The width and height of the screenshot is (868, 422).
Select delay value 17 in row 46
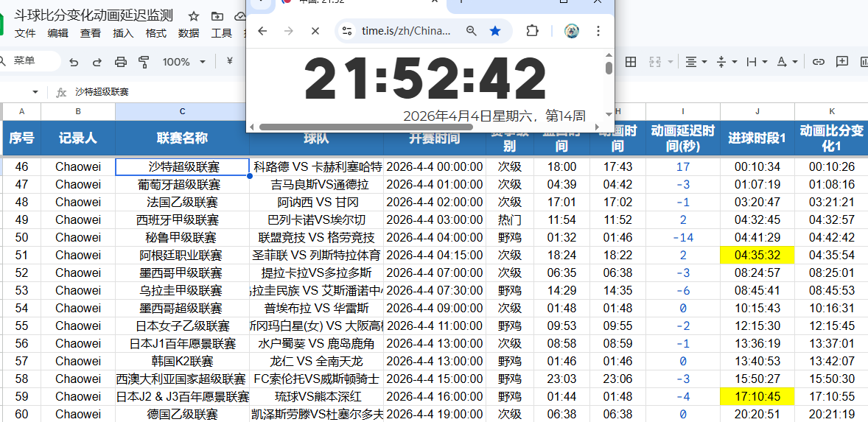pos(682,166)
